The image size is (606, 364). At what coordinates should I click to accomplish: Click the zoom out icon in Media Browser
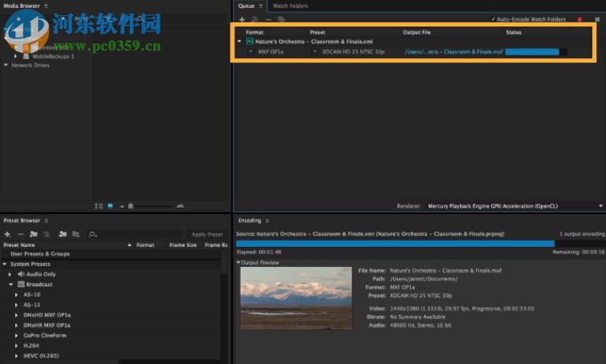pyautogui.click(x=122, y=207)
